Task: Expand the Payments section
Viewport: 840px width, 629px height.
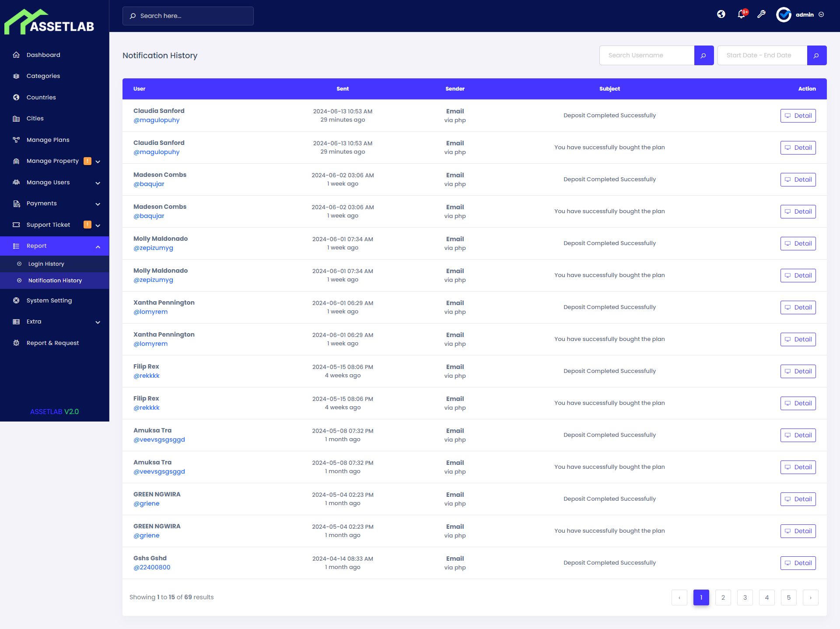Action: 42,203
